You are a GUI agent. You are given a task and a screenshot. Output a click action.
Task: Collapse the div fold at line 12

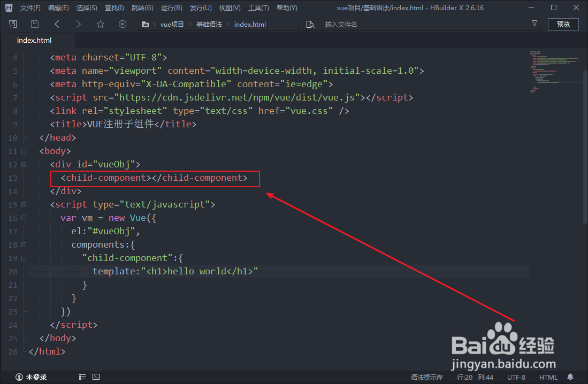coord(24,164)
